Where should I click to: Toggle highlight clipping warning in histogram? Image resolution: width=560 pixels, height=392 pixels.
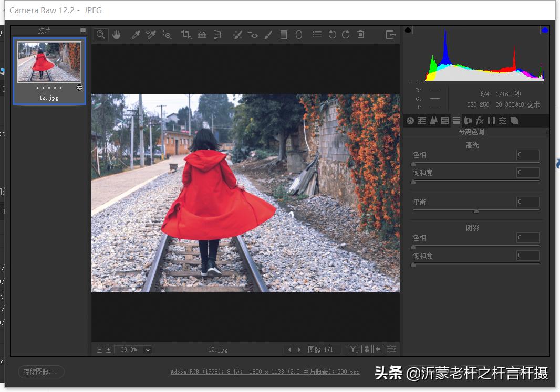click(x=545, y=30)
